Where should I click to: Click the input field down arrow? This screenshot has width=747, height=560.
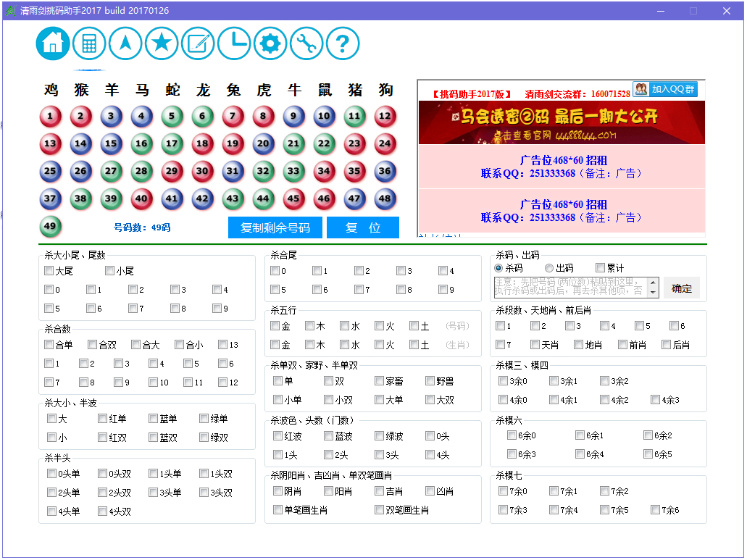653,293
